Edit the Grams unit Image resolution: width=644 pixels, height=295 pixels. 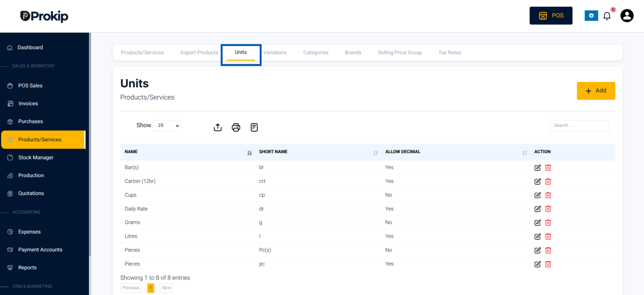click(538, 223)
